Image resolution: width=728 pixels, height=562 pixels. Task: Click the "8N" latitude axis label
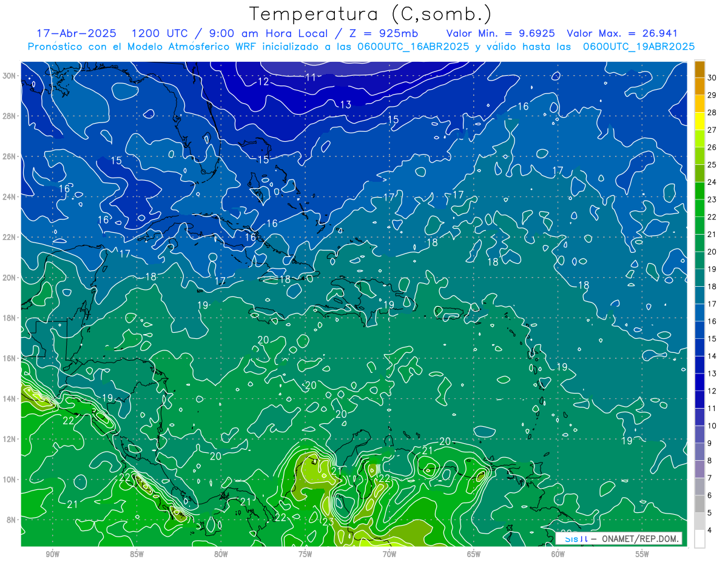click(x=12, y=520)
